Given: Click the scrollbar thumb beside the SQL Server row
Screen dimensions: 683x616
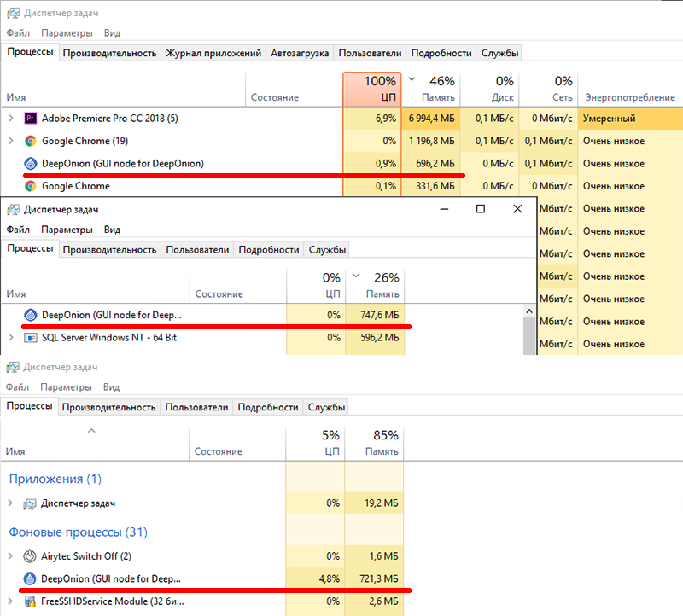Looking at the screenshot, I should [529, 336].
